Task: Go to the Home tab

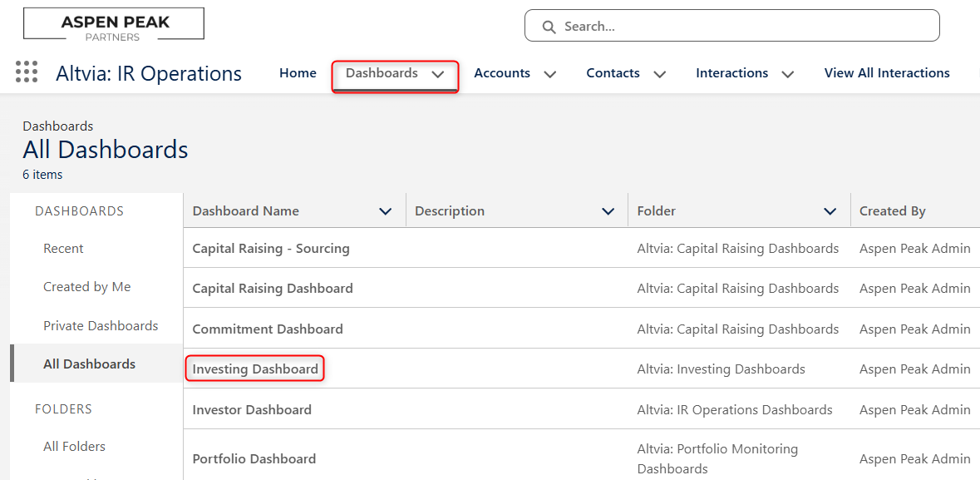Action: coord(298,73)
